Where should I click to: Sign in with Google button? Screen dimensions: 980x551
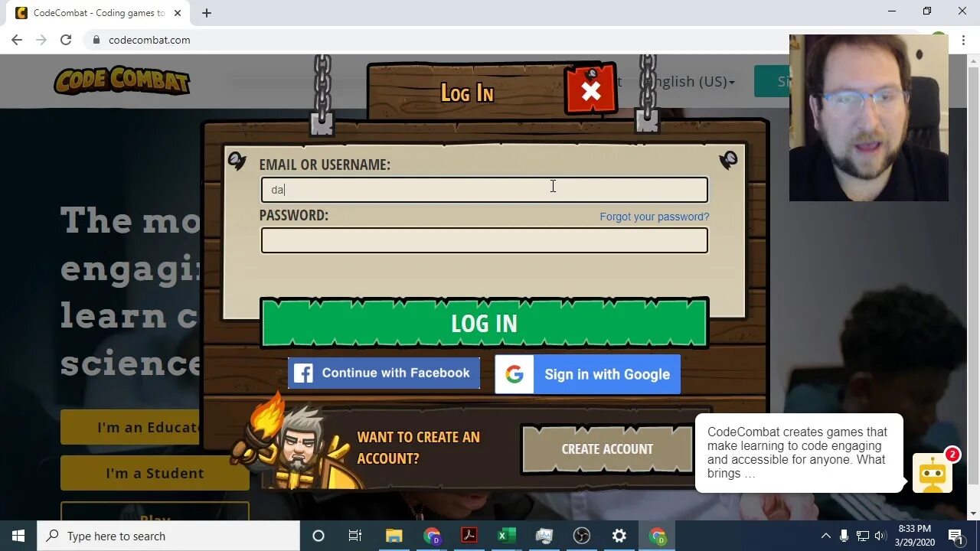pos(587,374)
